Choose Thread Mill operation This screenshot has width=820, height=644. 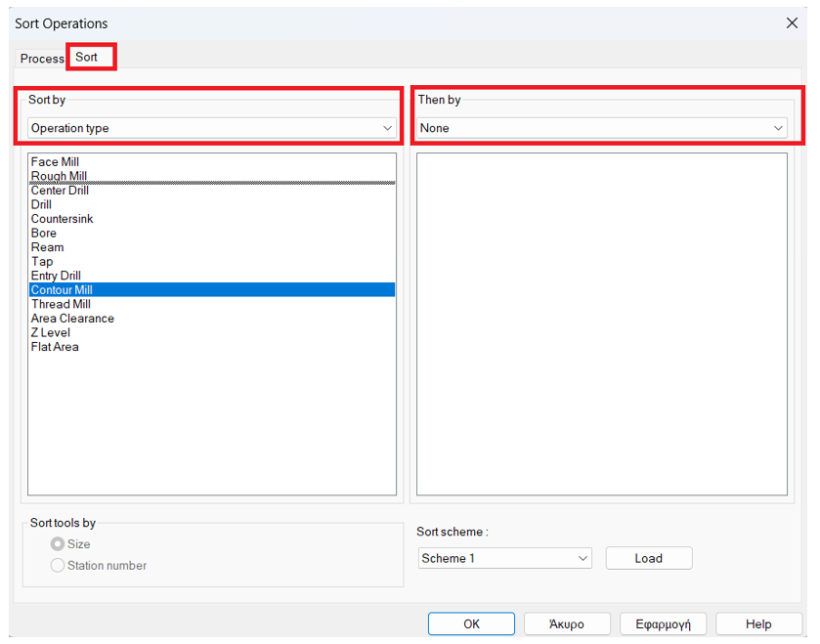(x=61, y=304)
